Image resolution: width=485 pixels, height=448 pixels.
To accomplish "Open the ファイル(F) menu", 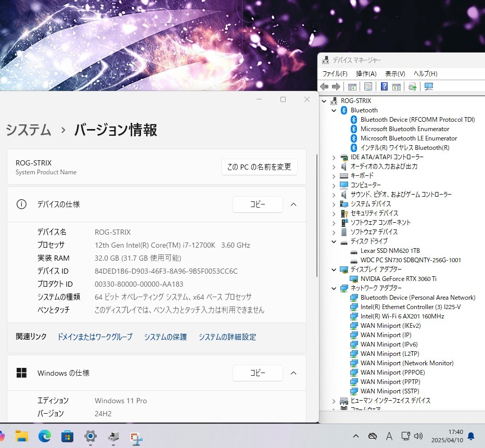I will point(335,73).
